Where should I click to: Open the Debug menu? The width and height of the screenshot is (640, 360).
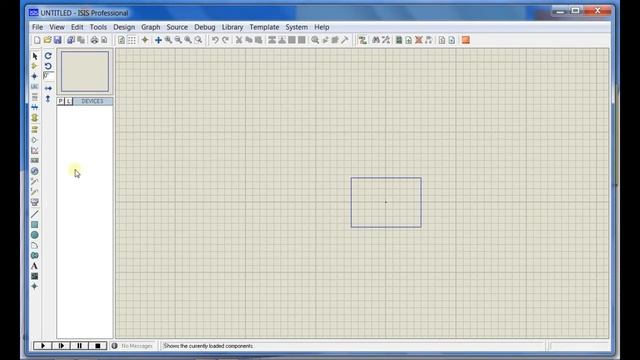[x=204, y=27]
